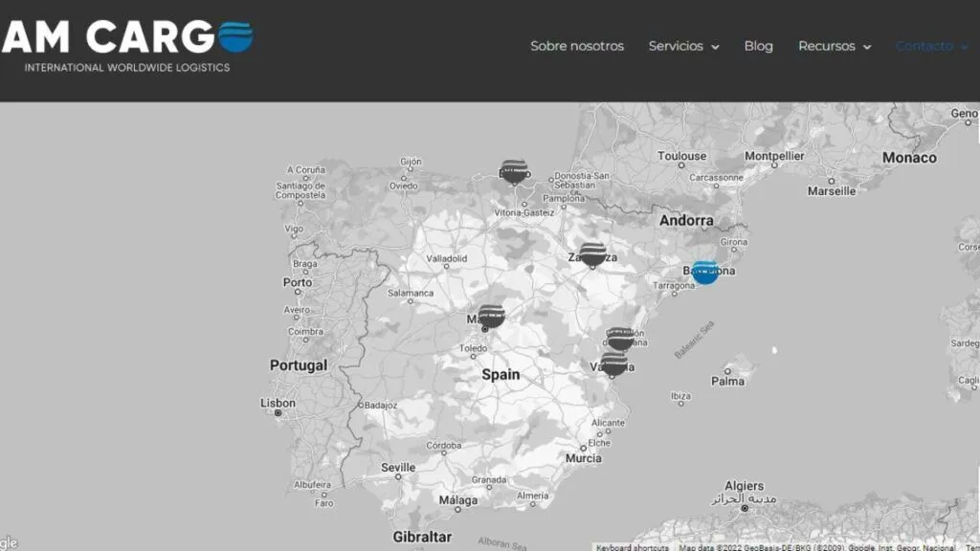This screenshot has height=551, width=980.
Task: Open the map Keyboard shortcuts link
Action: 632,547
